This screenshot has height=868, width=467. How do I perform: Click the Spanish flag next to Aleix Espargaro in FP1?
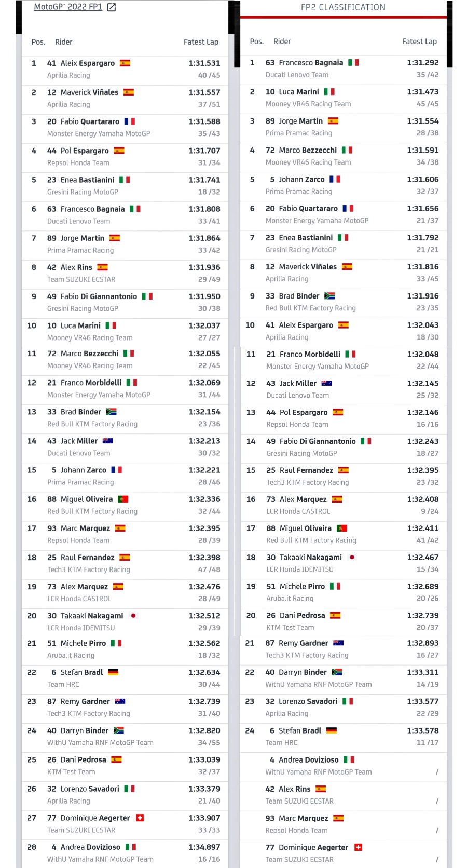click(125, 63)
